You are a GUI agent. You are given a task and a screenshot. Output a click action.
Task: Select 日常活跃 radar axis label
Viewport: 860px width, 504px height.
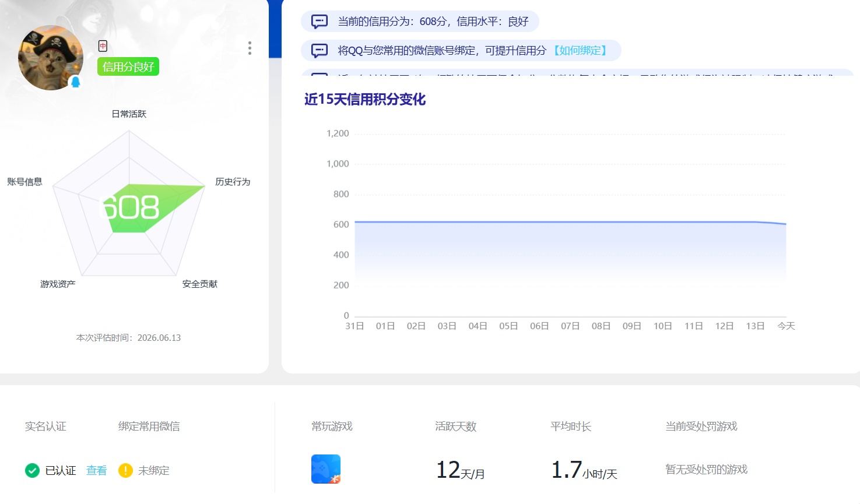pos(129,114)
